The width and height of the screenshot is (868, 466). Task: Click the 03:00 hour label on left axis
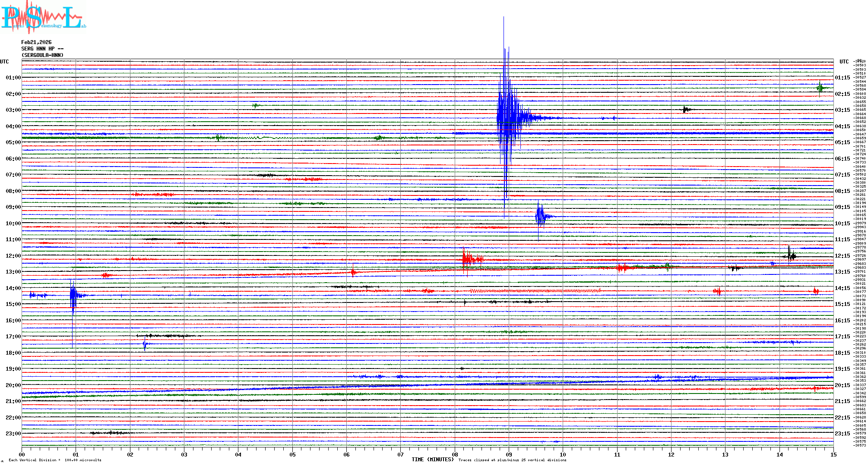(13, 110)
